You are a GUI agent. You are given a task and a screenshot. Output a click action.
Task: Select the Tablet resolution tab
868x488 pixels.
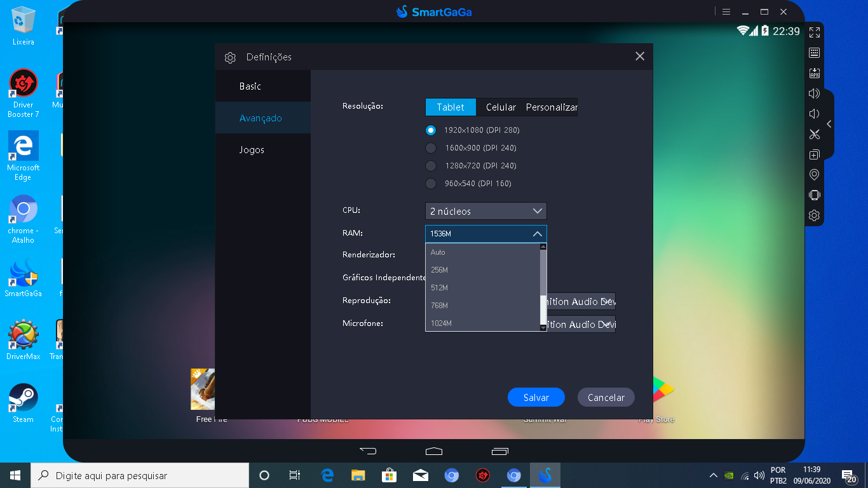coord(451,107)
